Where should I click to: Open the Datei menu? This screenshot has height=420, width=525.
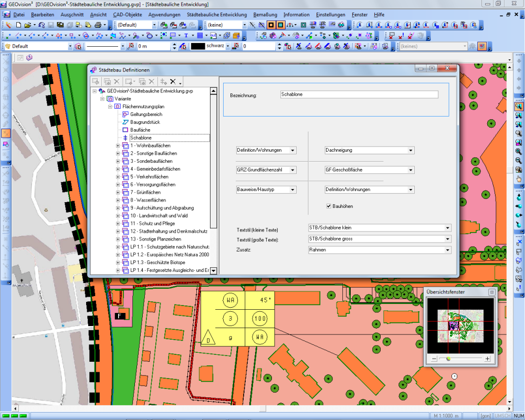click(x=19, y=15)
